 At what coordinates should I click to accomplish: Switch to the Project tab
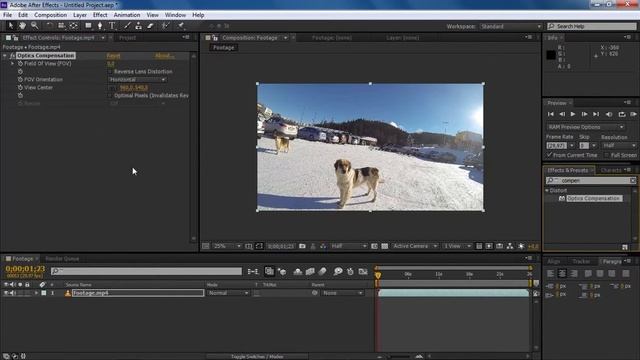click(x=127, y=38)
